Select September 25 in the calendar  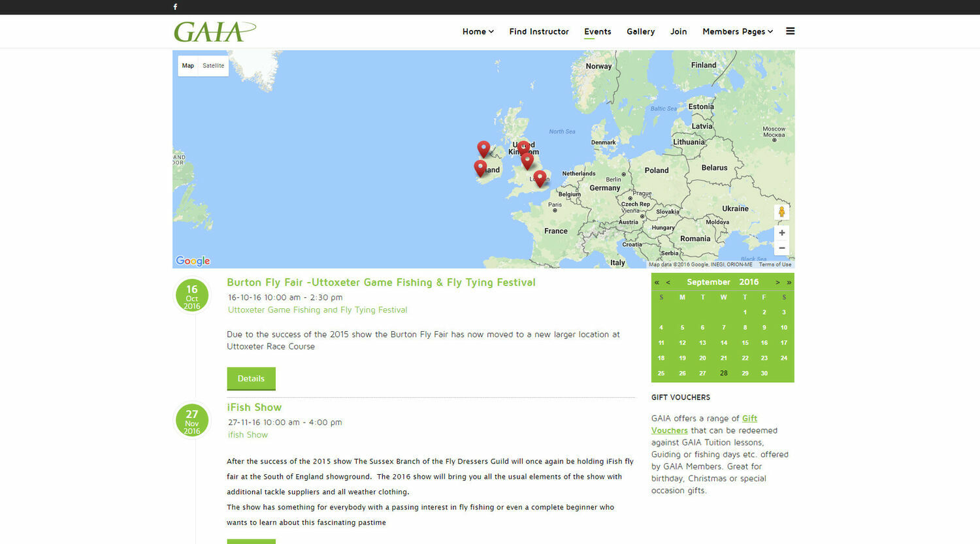pos(661,374)
